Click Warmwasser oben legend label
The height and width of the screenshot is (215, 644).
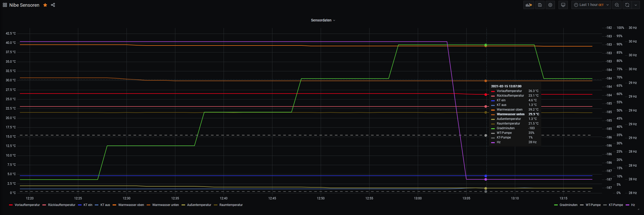[131, 205]
